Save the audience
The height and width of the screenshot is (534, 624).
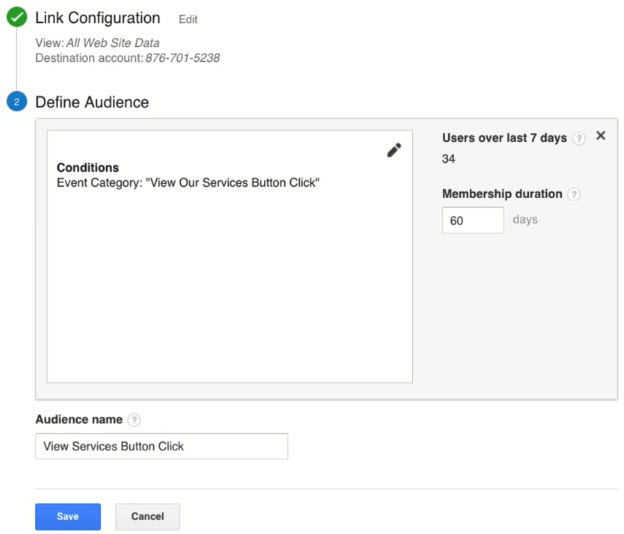[68, 516]
